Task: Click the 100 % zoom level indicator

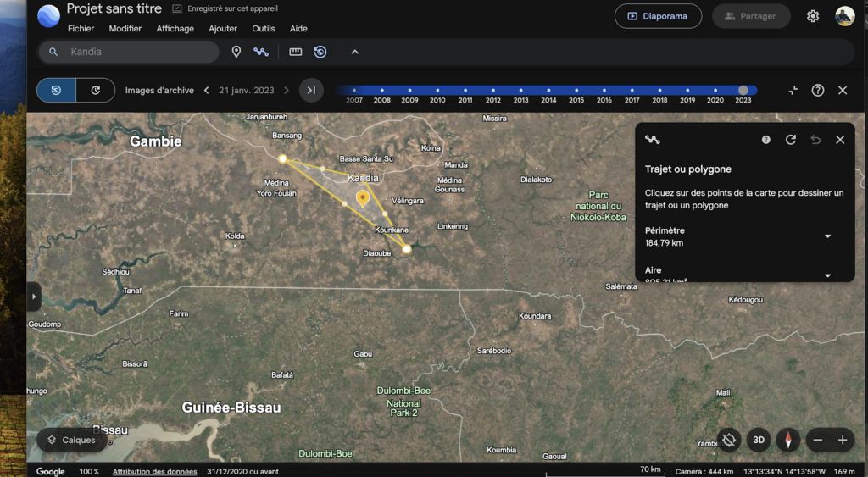Action: pyautogui.click(x=88, y=471)
